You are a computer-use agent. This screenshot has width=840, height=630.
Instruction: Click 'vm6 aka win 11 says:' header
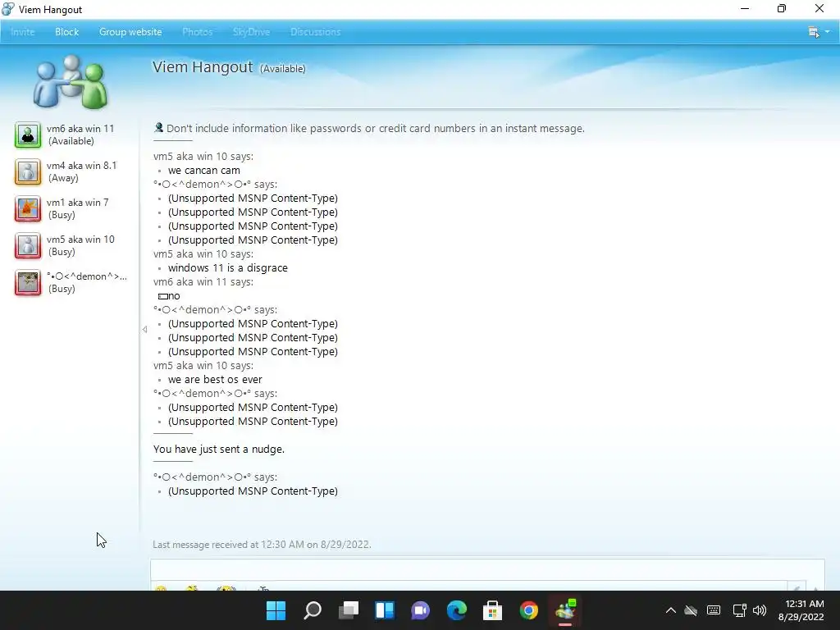(203, 282)
